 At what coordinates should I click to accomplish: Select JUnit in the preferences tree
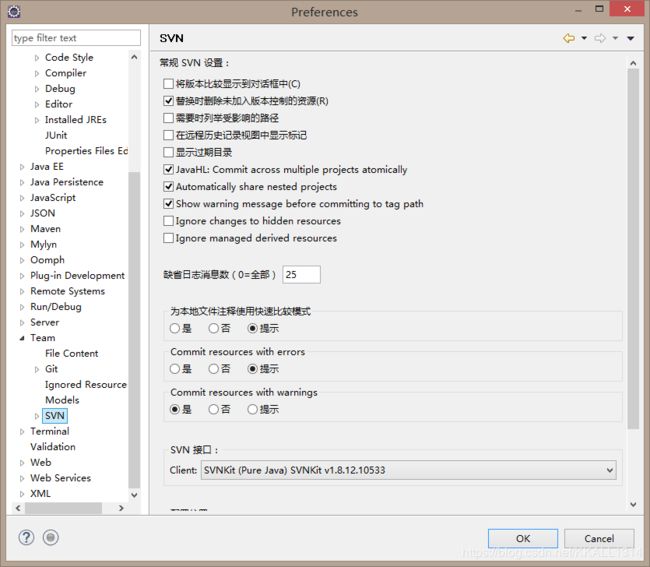(56, 135)
